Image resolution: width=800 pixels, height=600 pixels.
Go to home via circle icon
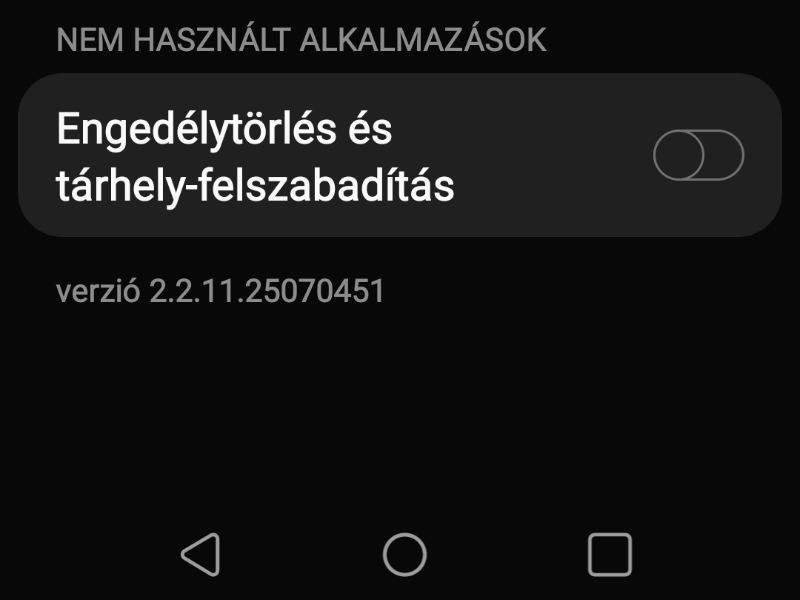coord(405,555)
